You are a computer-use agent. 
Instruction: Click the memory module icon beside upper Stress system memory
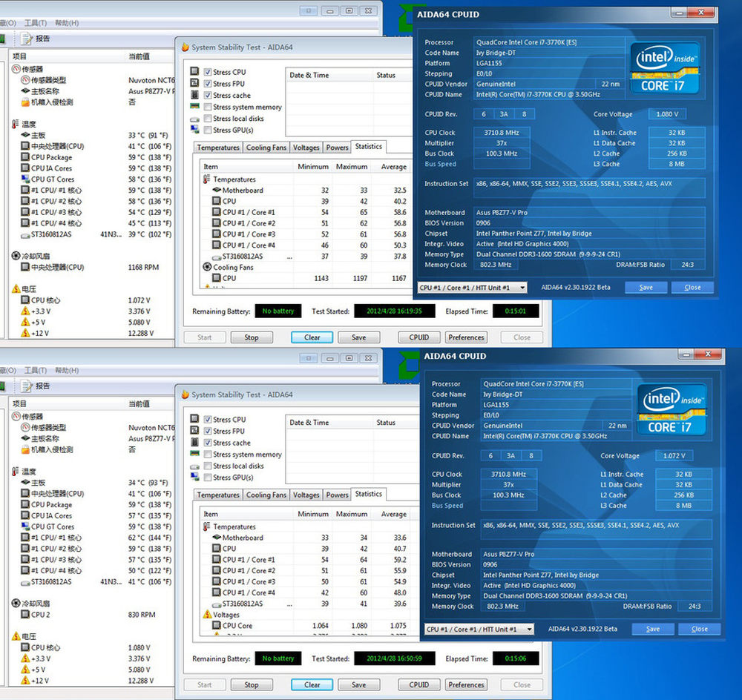tap(194, 107)
